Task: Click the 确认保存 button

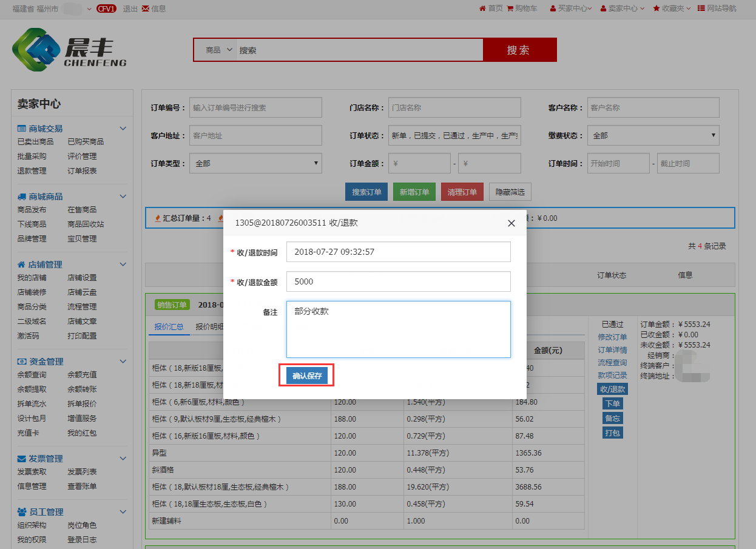Action: coord(306,376)
